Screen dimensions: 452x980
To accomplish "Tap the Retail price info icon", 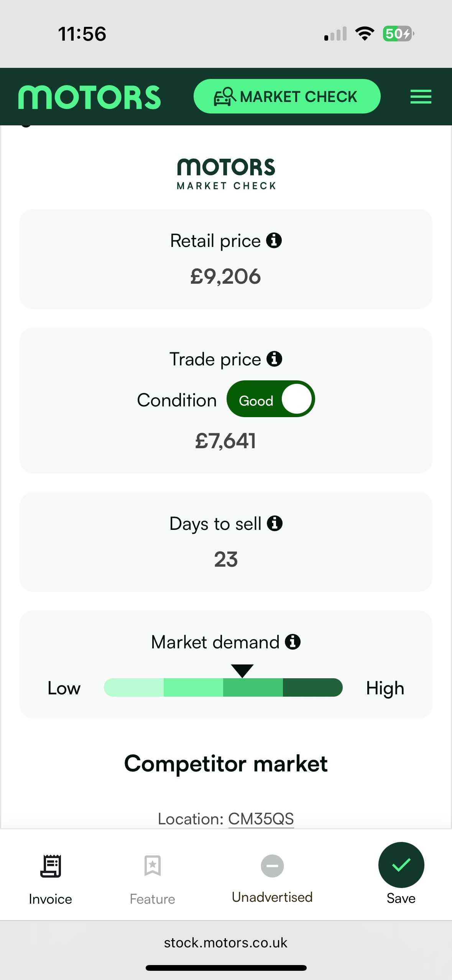I will pyautogui.click(x=274, y=241).
